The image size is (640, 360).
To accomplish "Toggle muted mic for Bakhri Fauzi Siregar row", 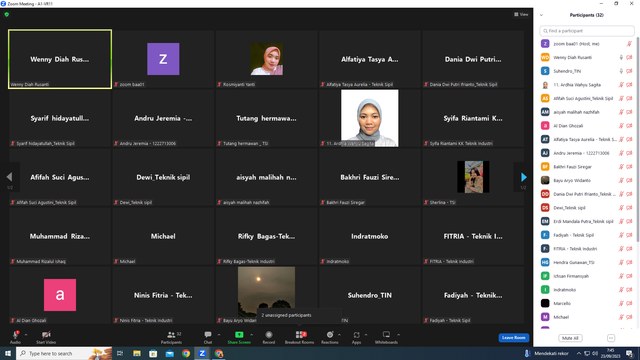I will (x=621, y=167).
